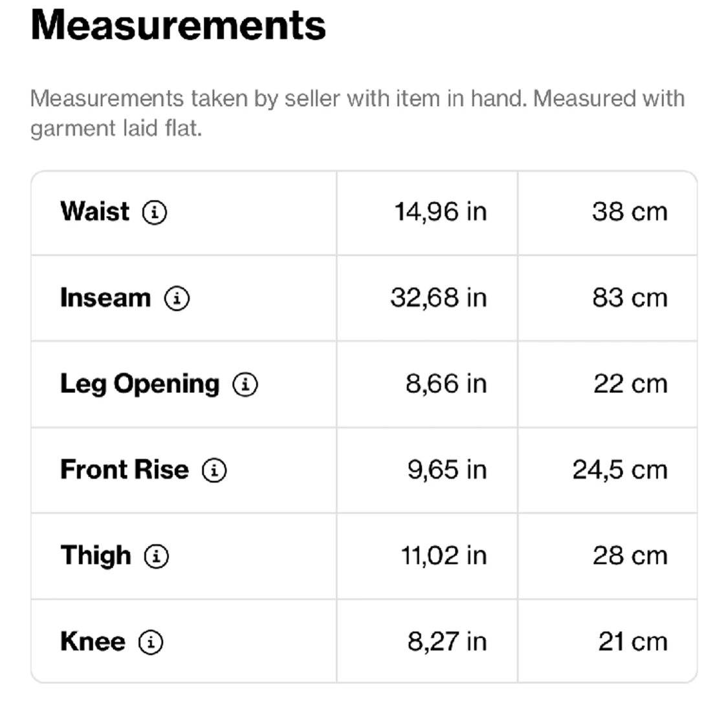
Task: Click the 32,68 in inseam value
Action: click(x=439, y=298)
